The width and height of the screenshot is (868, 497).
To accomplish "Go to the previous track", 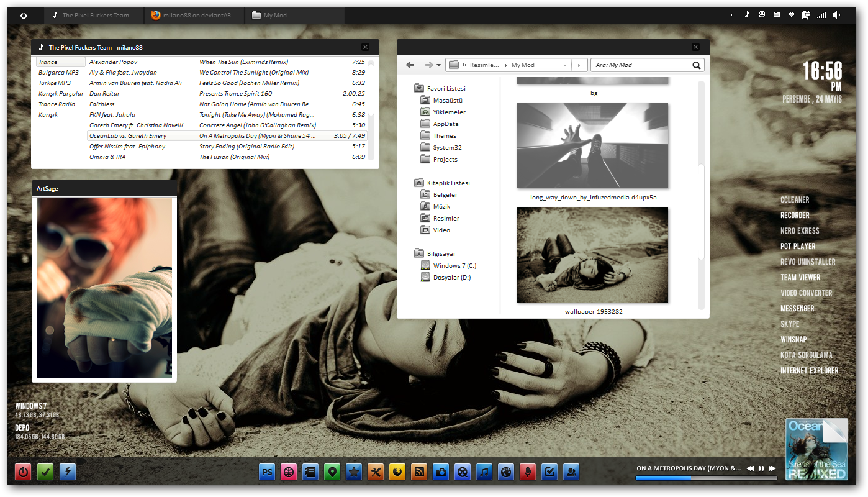I will pyautogui.click(x=750, y=468).
